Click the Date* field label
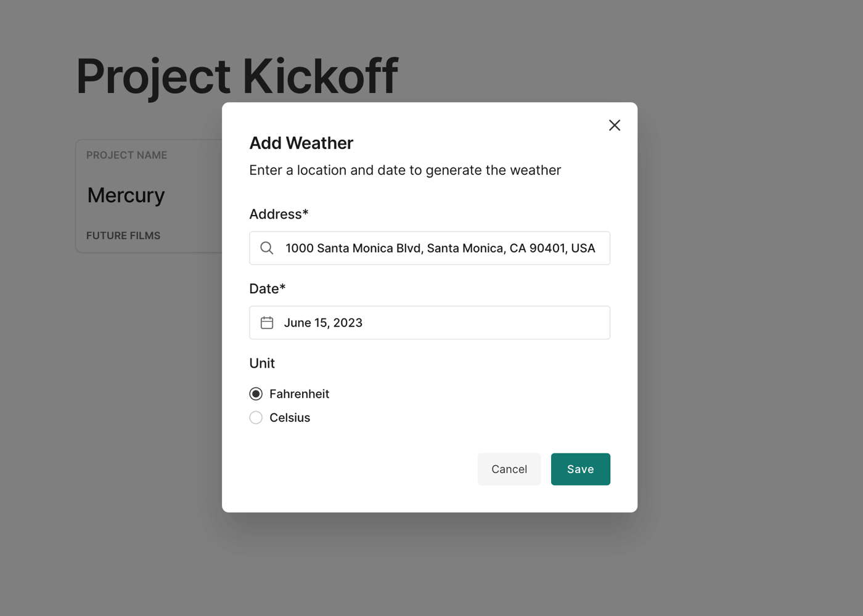 click(x=268, y=288)
